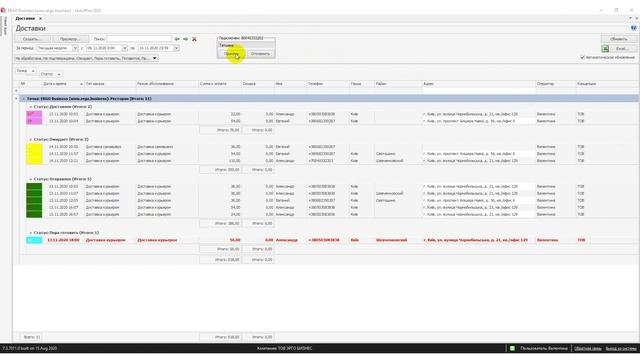The width and height of the screenshot is (640, 360).
Task: Click the Сумма к оплате column header
Action: point(220,84)
